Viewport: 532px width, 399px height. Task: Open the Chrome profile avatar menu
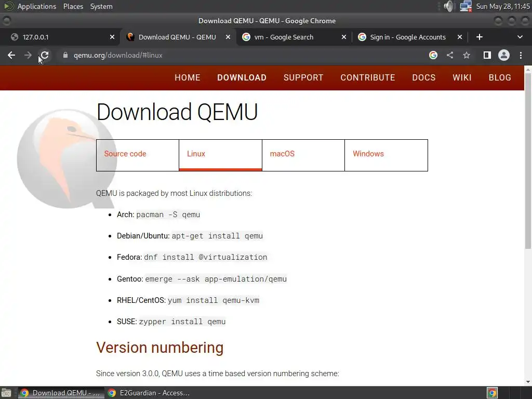pos(504,55)
